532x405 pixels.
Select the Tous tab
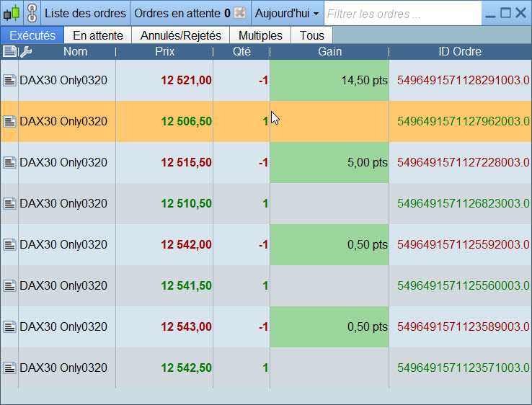tap(312, 35)
